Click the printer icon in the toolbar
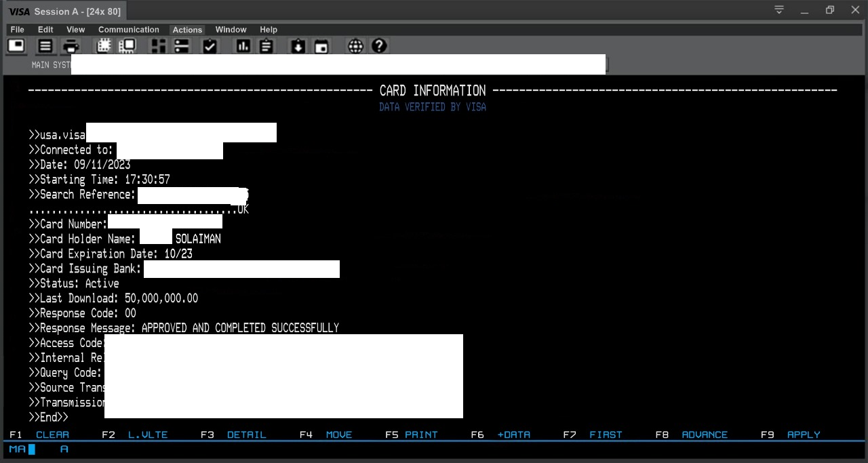The image size is (868, 463). click(71, 46)
